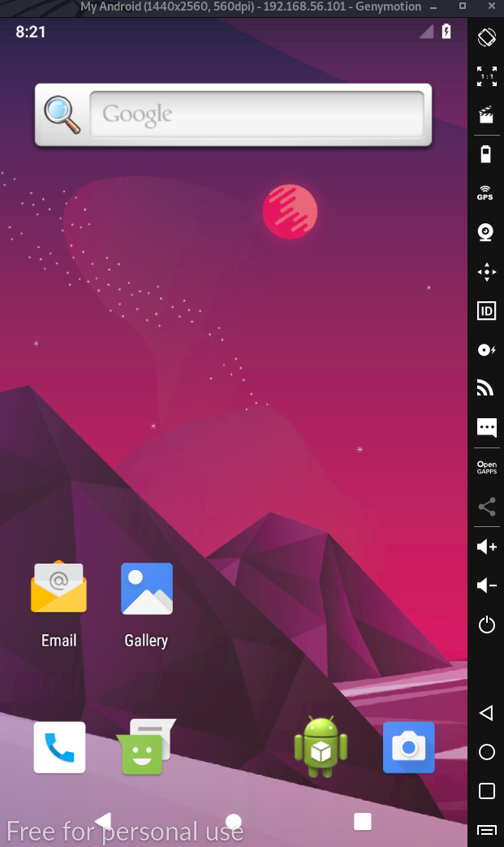The image size is (504, 847).
Task: Launch the Phone dialer app
Action: [59, 748]
